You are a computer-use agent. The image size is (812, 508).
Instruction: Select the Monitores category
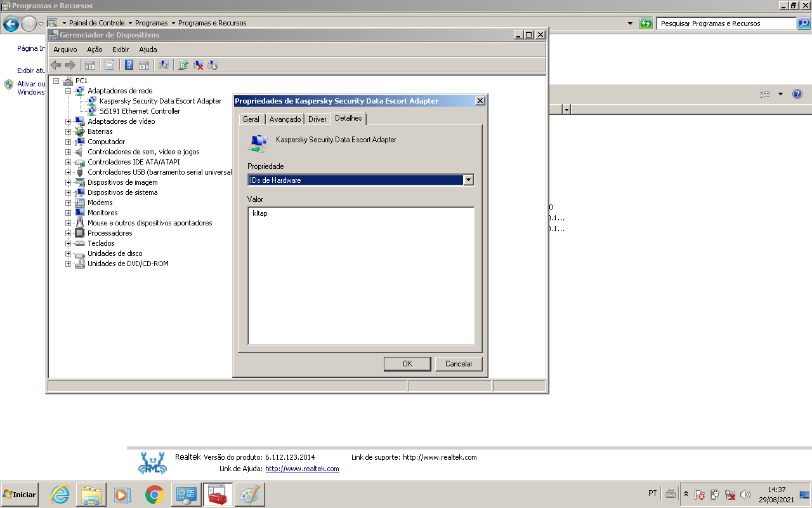click(x=102, y=213)
